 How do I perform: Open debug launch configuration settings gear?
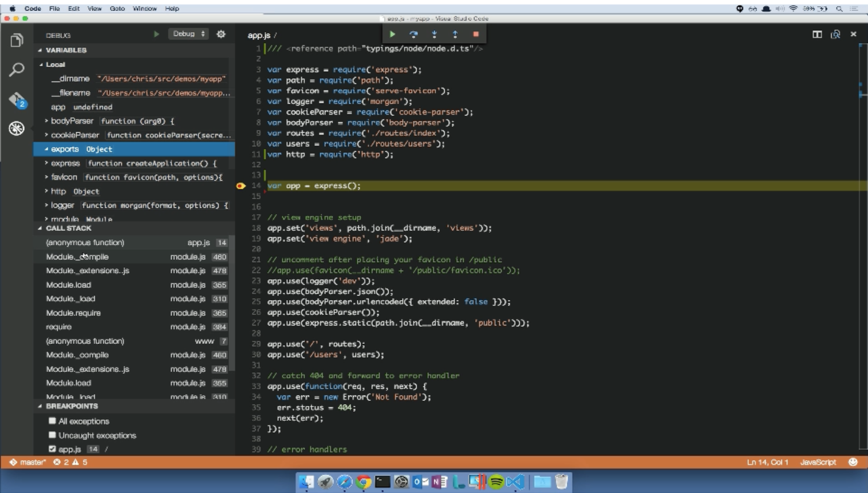[x=221, y=34]
